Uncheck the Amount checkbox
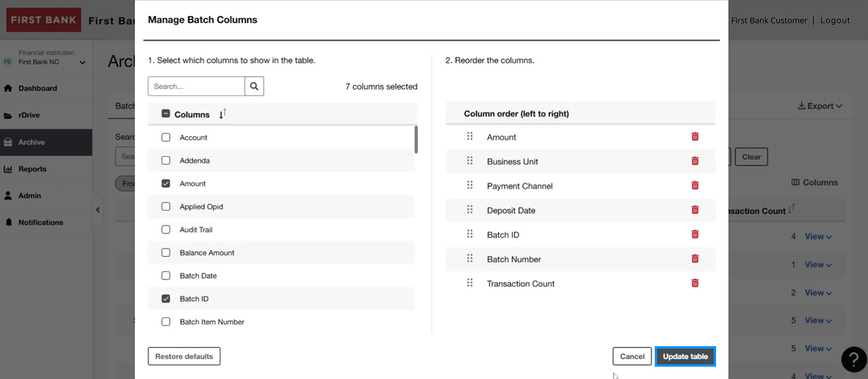868x379 pixels. 166,183
